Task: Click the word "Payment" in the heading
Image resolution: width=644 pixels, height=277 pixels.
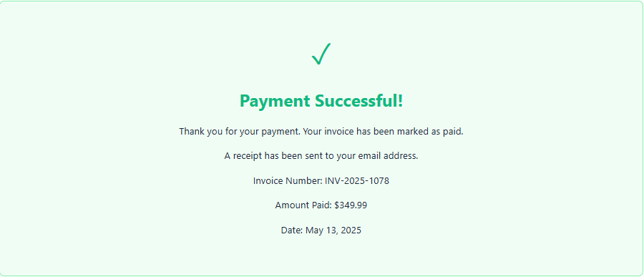Action: click(x=274, y=101)
